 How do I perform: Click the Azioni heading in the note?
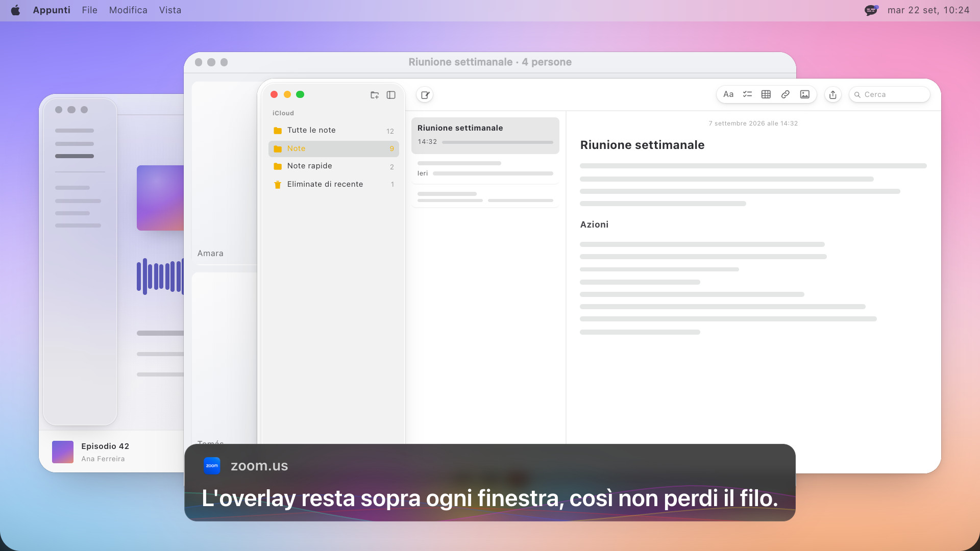click(594, 224)
